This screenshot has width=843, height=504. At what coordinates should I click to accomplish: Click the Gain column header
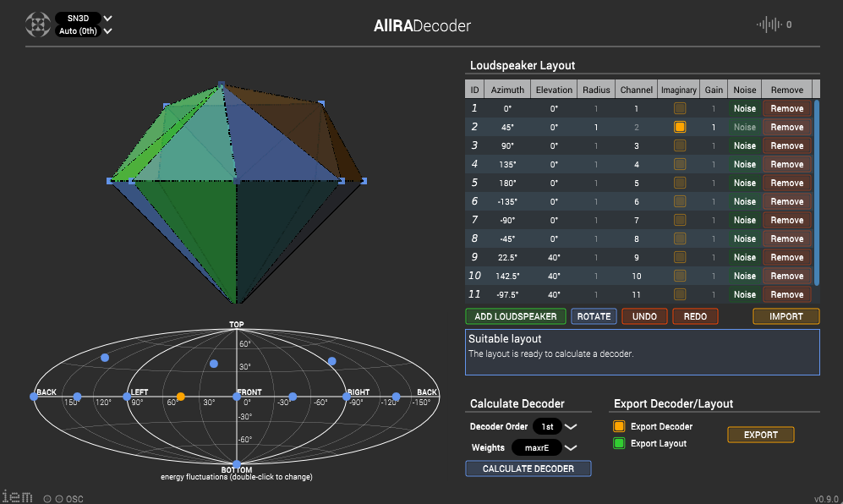coord(714,90)
